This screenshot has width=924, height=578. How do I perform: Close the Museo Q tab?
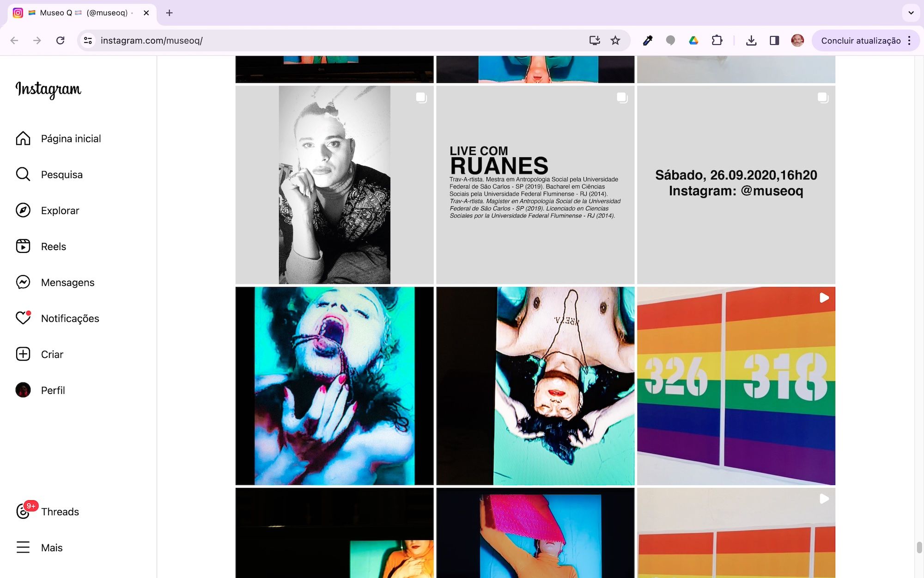[146, 13]
